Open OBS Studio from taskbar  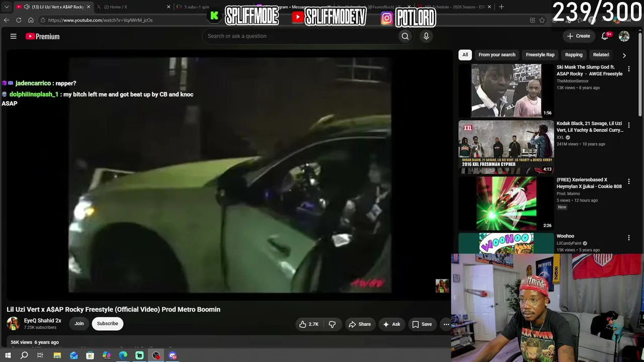[x=156, y=355]
